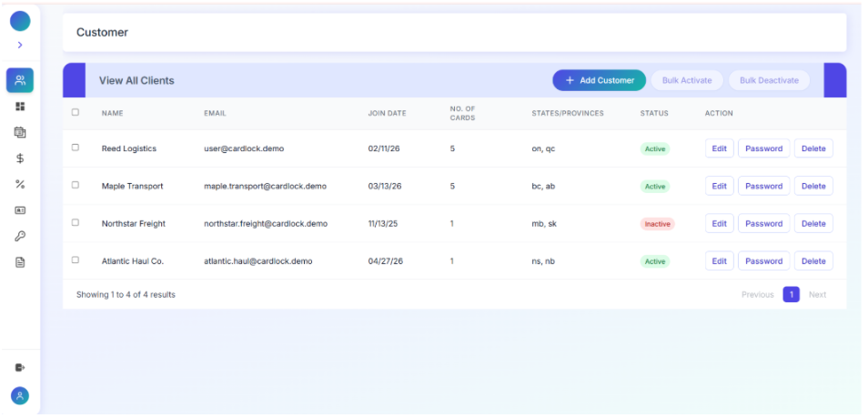This screenshot has width=868, height=418.
Task: Open the user profile avatar icon
Action: (x=20, y=396)
